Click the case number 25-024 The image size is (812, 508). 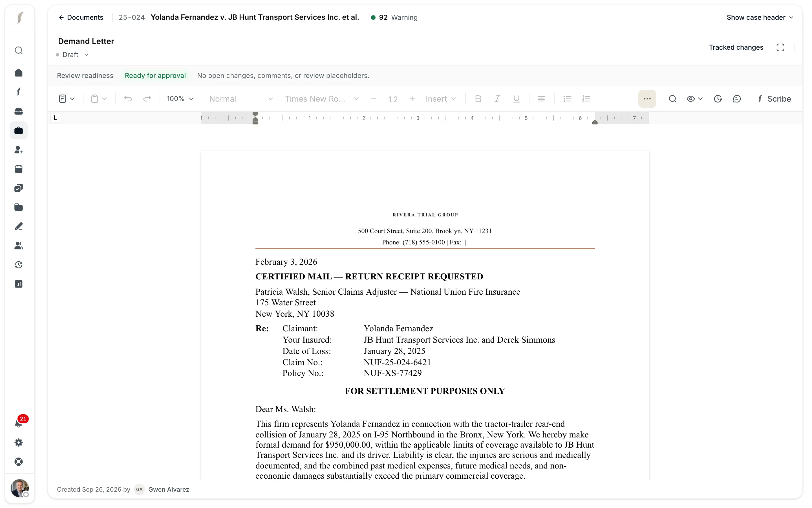pos(132,17)
